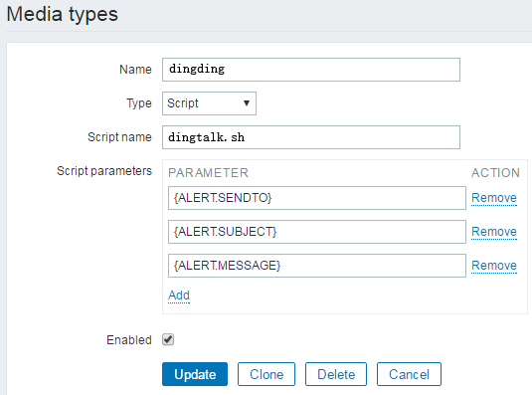Viewport: 532px width, 395px height.
Task: Remove the {ALERT.SENDTO} parameter
Action: [x=494, y=198]
